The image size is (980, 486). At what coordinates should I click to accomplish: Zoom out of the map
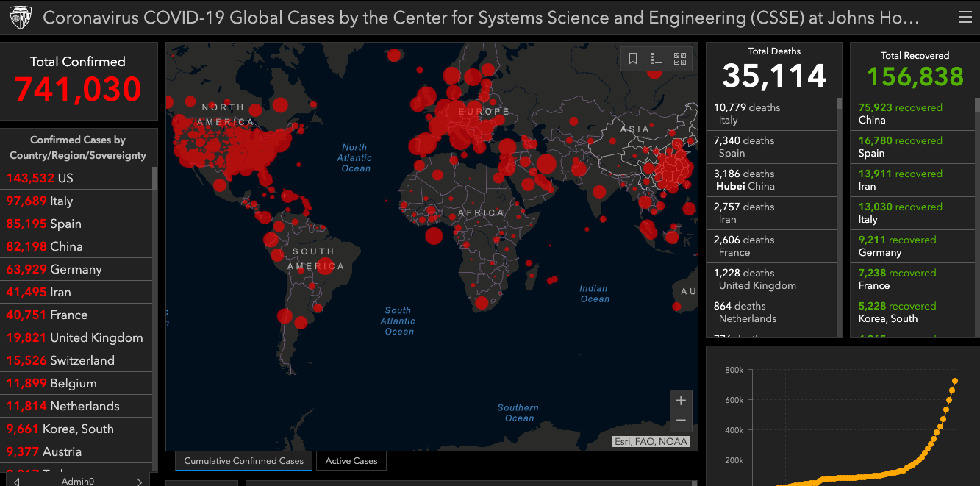[x=681, y=421]
